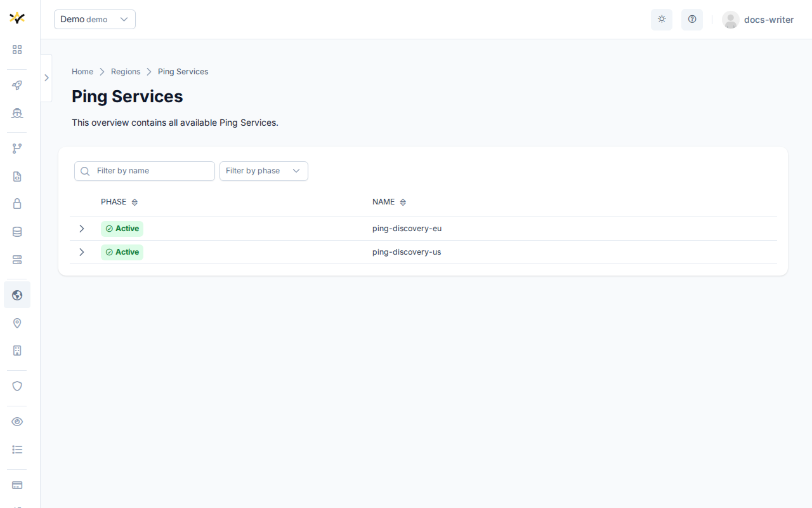Open the dashboard grid icon in sidebar
Viewport: 812px width, 508px height.
pyautogui.click(x=17, y=50)
